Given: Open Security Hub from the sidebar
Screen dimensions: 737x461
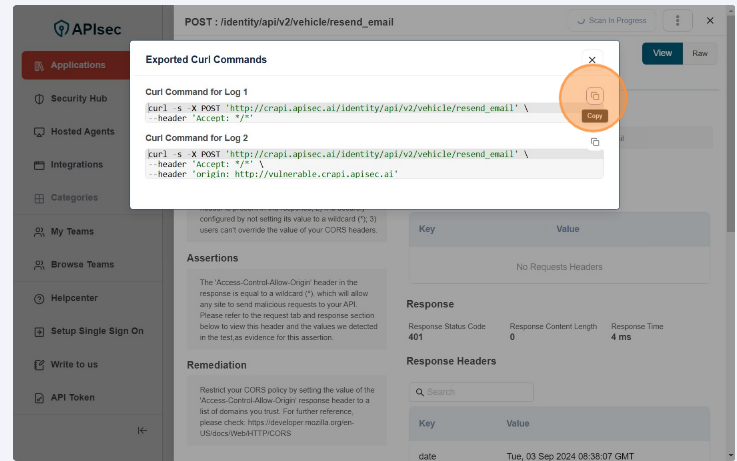Looking at the screenshot, I should [x=78, y=98].
